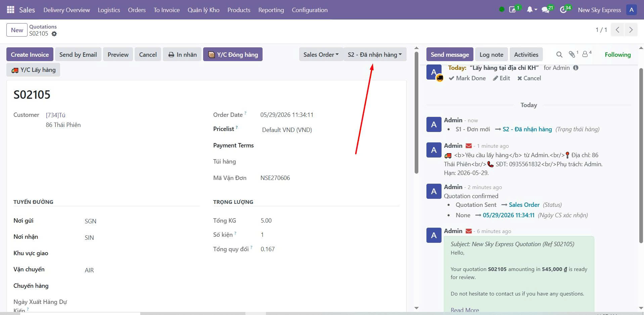This screenshot has width=644, height=315.
Task: Click Read More in the email message
Action: [x=465, y=310]
